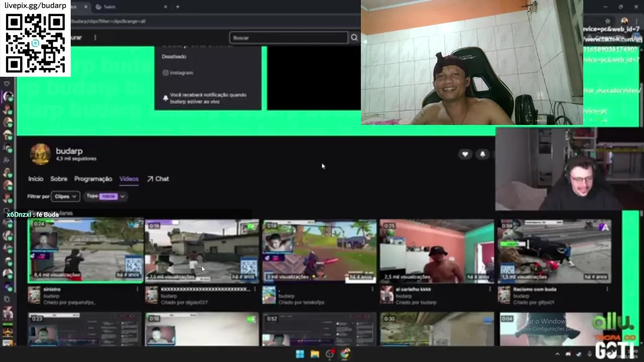Open a new browser tab with plus
This screenshot has width=644, height=362.
[177, 7]
